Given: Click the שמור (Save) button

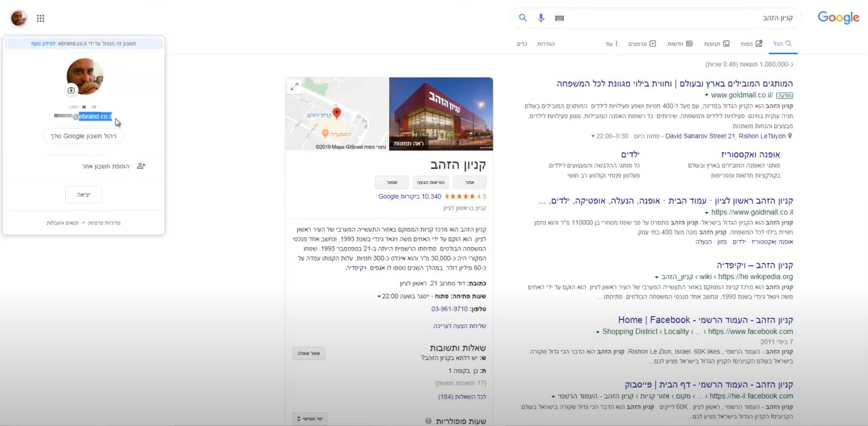Looking at the screenshot, I should coord(392,182).
